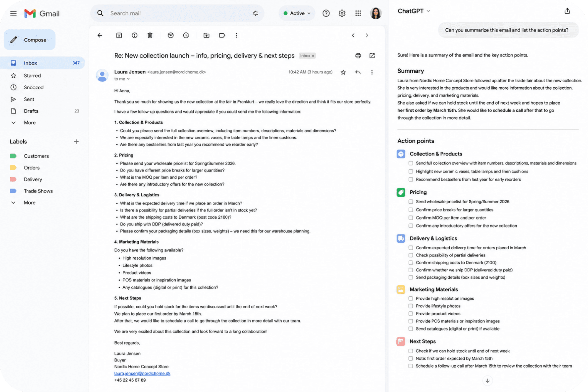This screenshot has height=392, width=588.
Task: Open the Gmail main menu hamburger
Action: (13, 13)
